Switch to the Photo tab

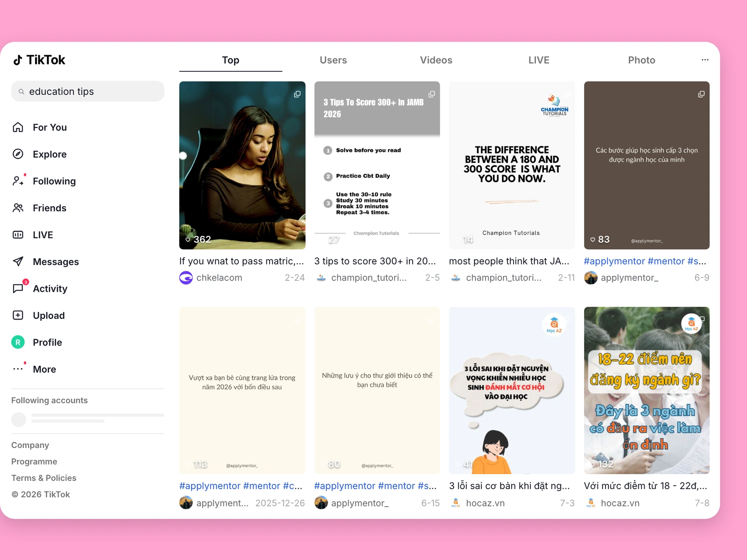(641, 60)
